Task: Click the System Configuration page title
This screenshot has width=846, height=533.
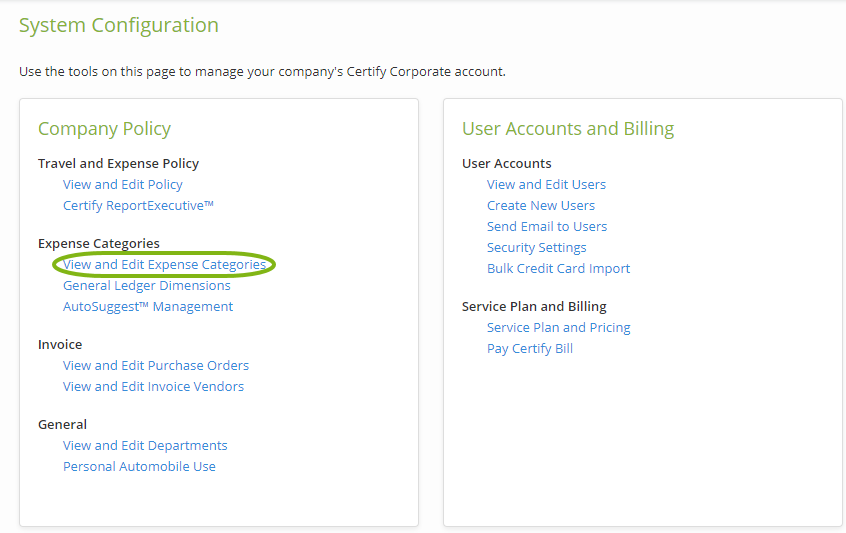Action: click(x=119, y=25)
